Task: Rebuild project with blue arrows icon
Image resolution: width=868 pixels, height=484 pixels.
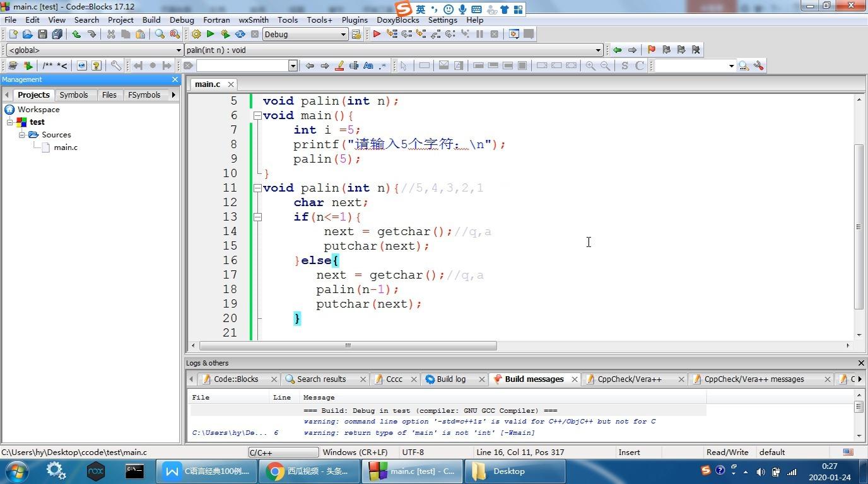Action: [x=240, y=34]
